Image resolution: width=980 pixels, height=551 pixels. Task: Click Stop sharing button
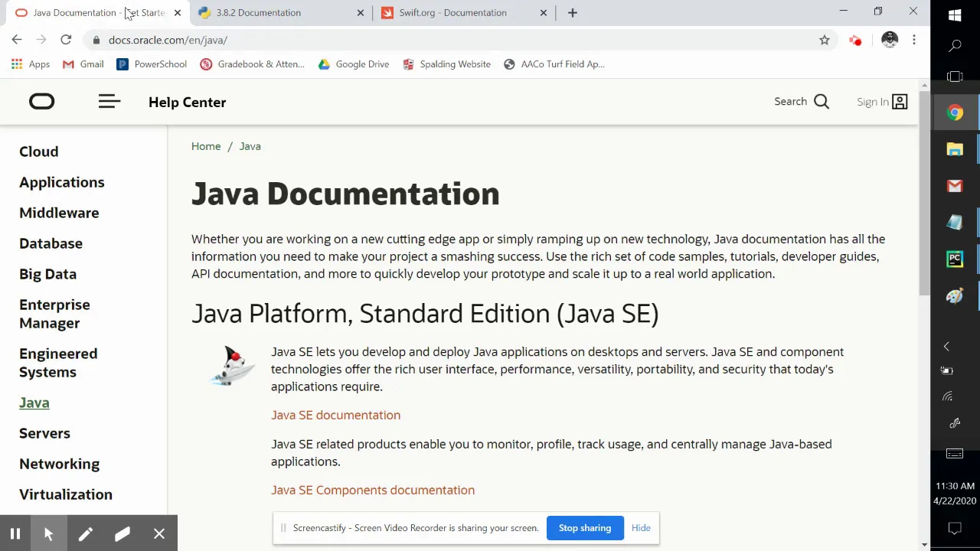tap(585, 528)
